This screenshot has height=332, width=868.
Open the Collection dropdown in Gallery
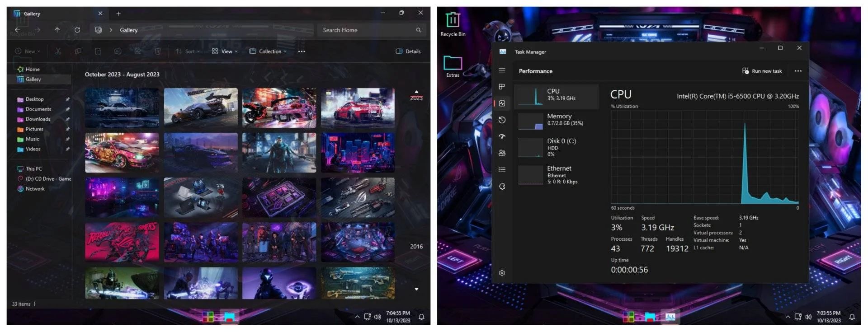click(268, 51)
